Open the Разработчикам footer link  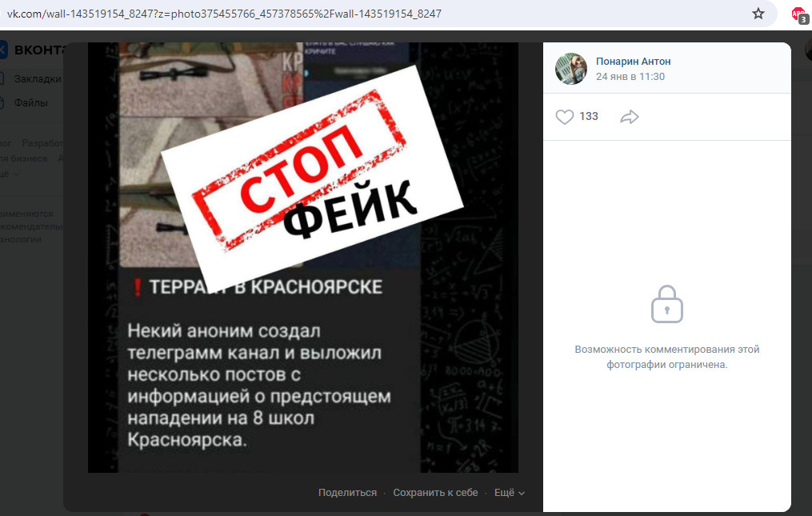(42, 143)
